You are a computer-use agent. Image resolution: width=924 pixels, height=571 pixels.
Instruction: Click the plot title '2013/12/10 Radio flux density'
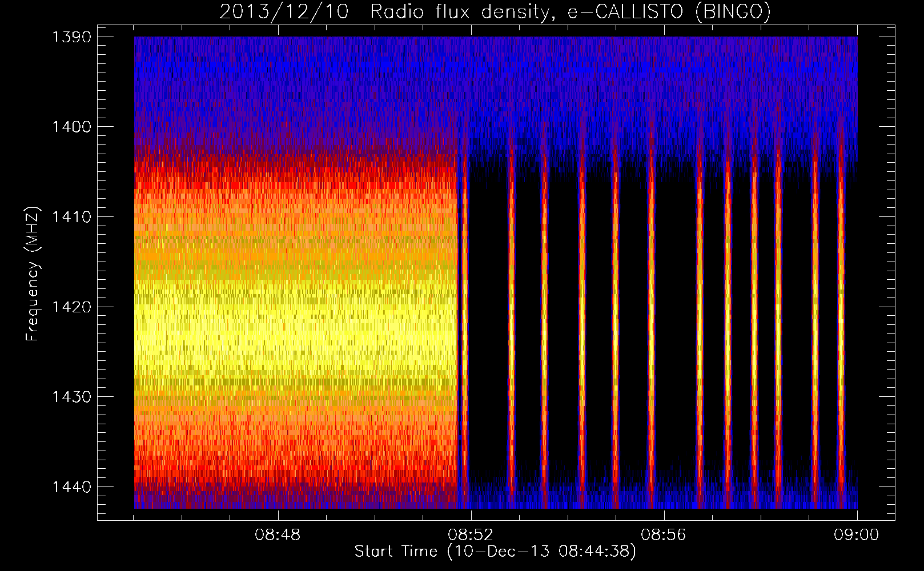pos(495,12)
